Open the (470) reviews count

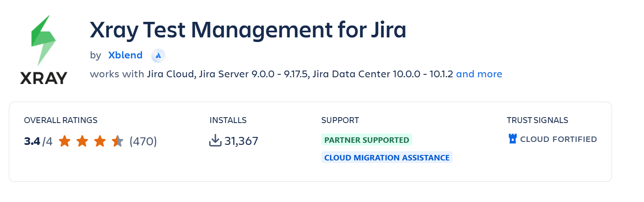point(143,141)
